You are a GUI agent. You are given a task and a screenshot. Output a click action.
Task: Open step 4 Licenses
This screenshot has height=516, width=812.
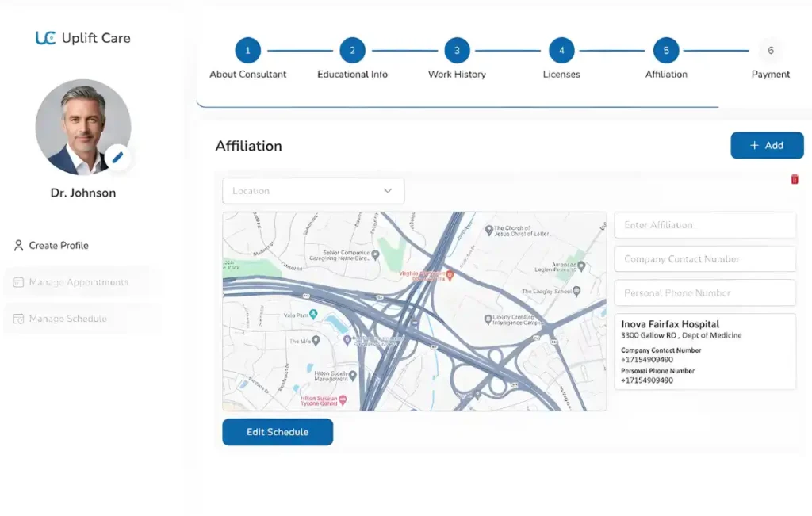(561, 51)
